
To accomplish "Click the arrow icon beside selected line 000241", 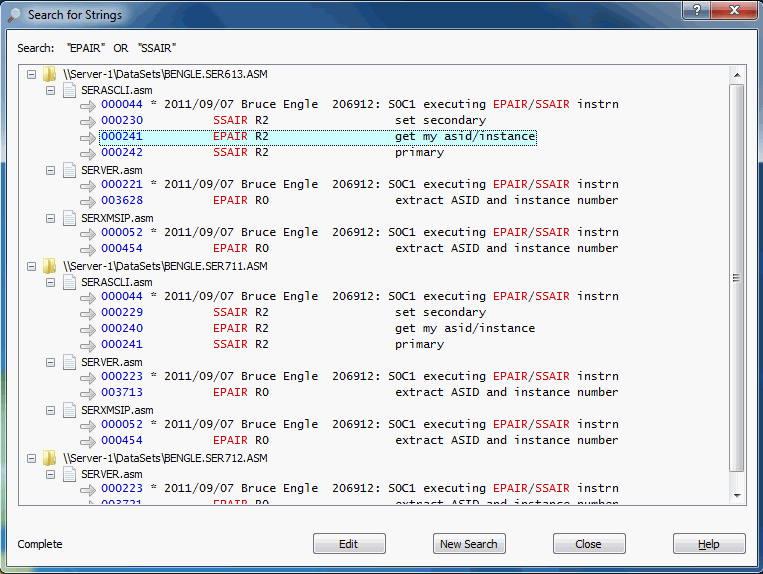I will [88, 138].
